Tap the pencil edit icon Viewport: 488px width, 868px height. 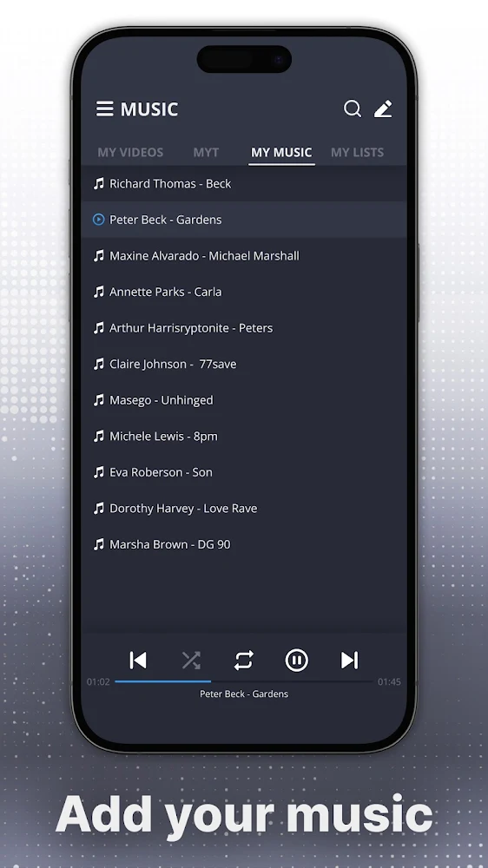tap(383, 108)
